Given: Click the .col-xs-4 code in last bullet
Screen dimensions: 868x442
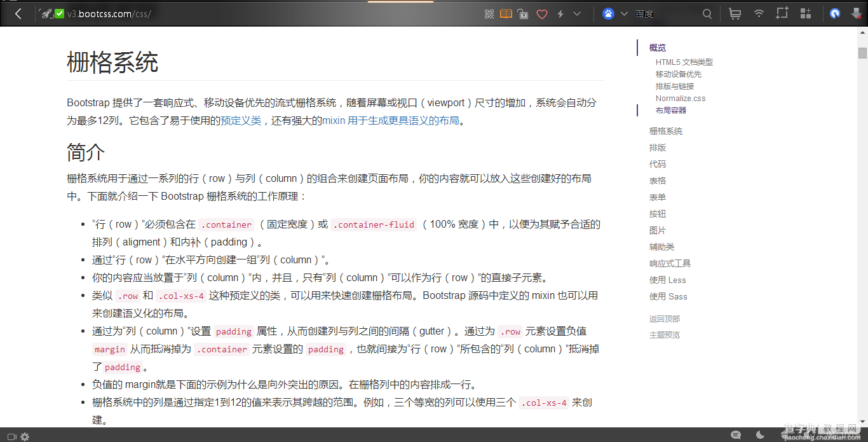Looking at the screenshot, I should (543, 403).
